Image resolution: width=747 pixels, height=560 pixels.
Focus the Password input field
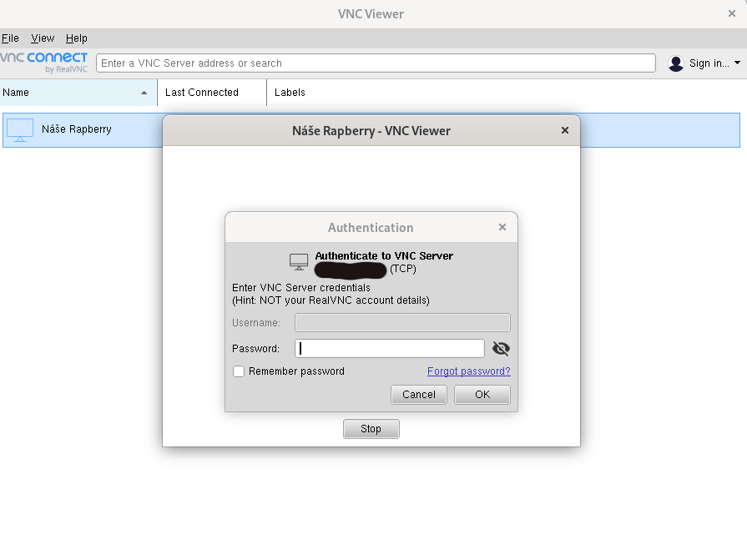point(390,349)
